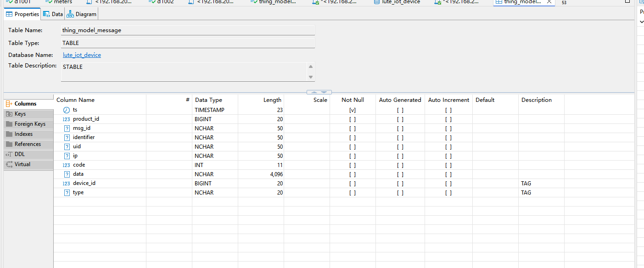Show the DDL section
The image size is (644, 268).
click(x=19, y=155)
